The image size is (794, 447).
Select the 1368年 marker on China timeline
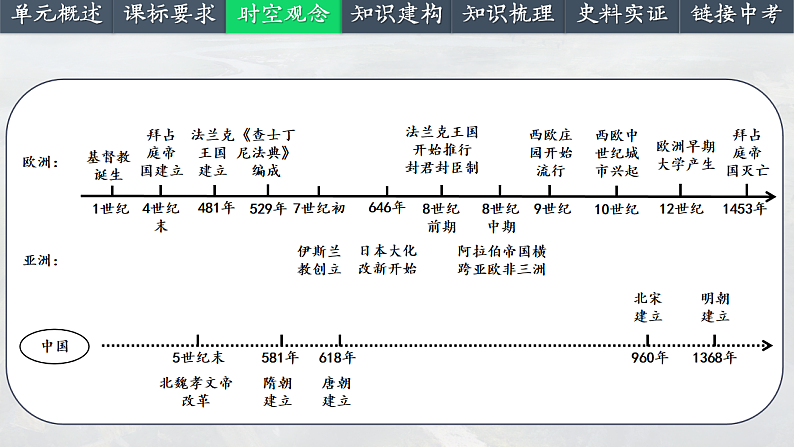coord(714,357)
